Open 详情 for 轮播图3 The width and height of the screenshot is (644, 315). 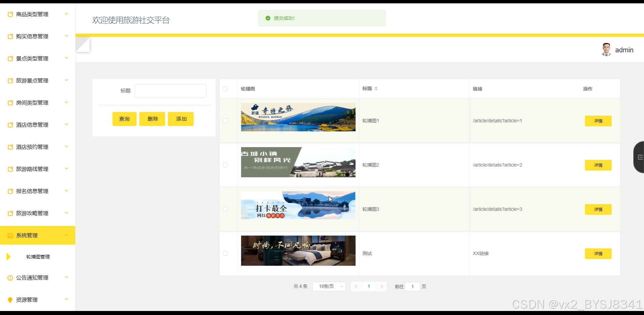[598, 209]
